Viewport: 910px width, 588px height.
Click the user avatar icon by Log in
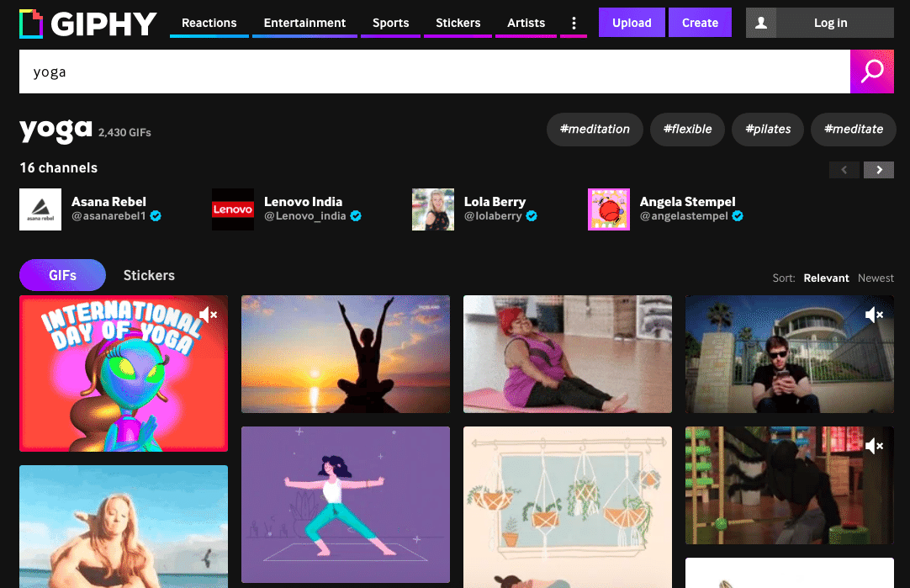point(761,23)
